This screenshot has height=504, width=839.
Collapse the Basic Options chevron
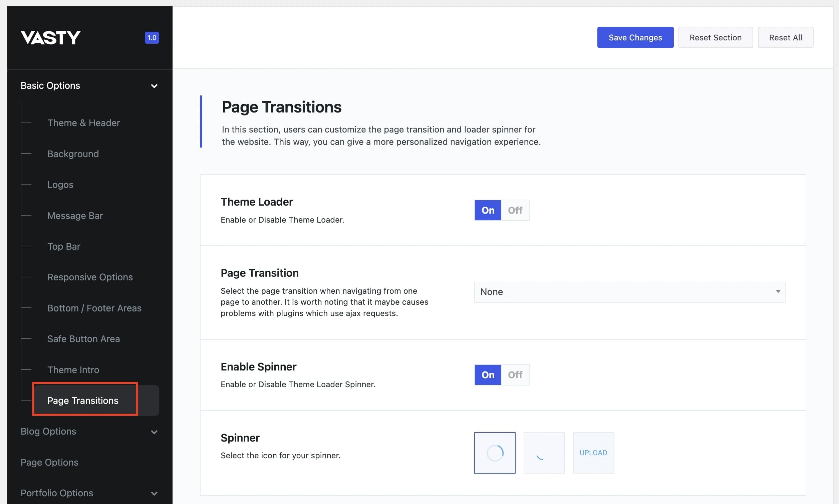pyautogui.click(x=154, y=86)
